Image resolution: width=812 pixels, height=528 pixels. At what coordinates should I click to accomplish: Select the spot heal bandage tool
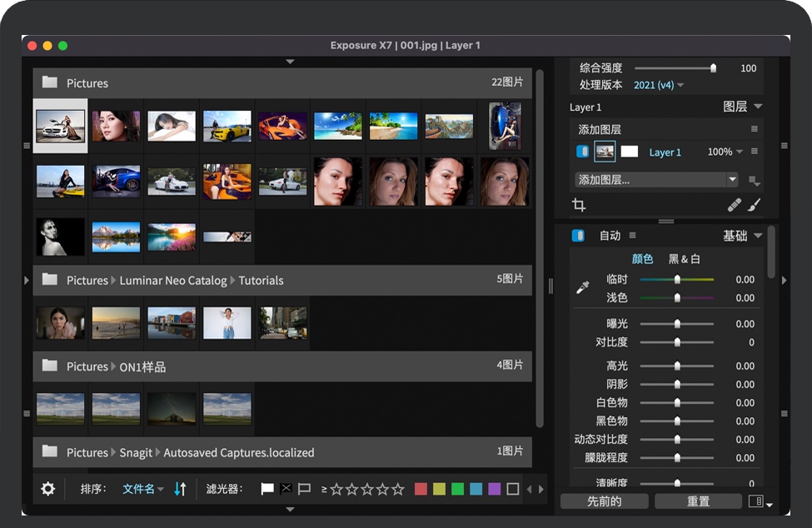[734, 206]
